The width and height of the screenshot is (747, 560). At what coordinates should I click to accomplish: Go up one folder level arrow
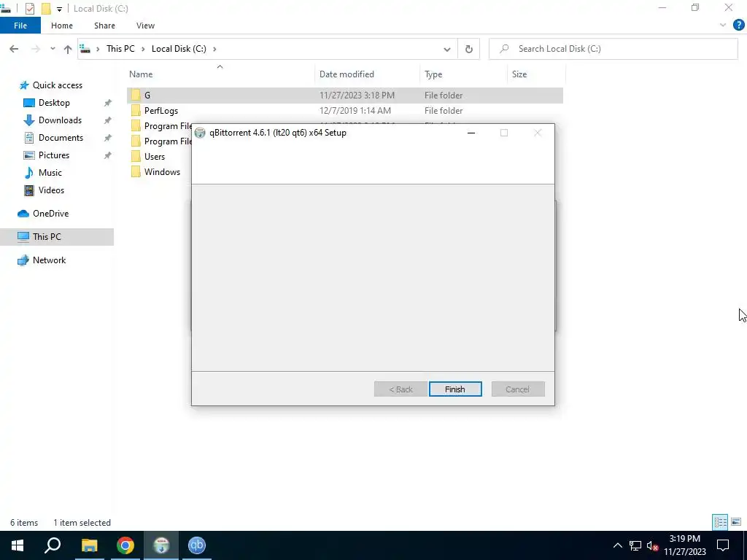click(x=68, y=49)
